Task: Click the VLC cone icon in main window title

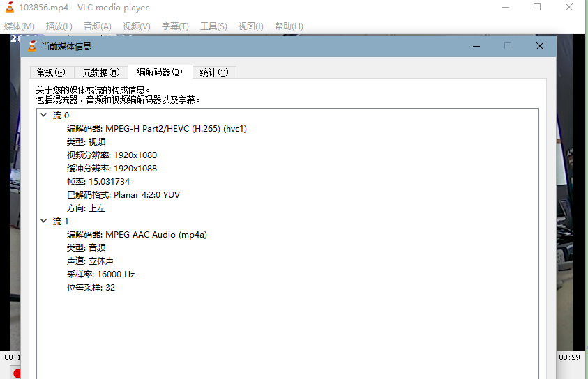Action: point(10,7)
